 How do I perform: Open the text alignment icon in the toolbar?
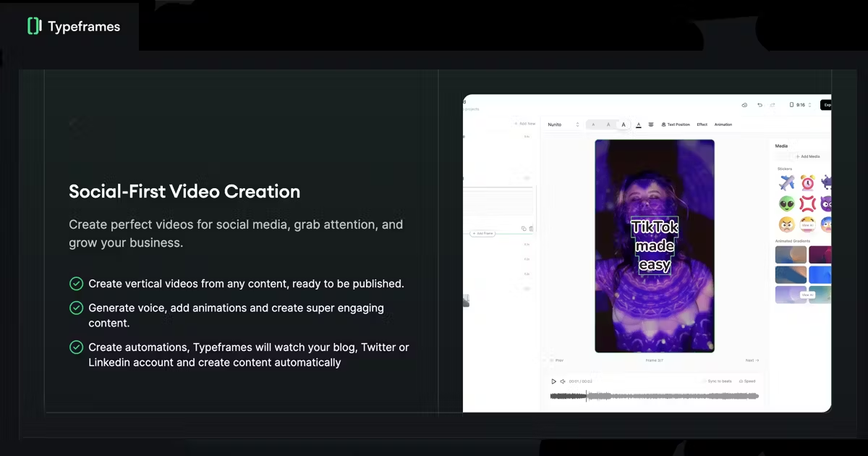(651, 124)
